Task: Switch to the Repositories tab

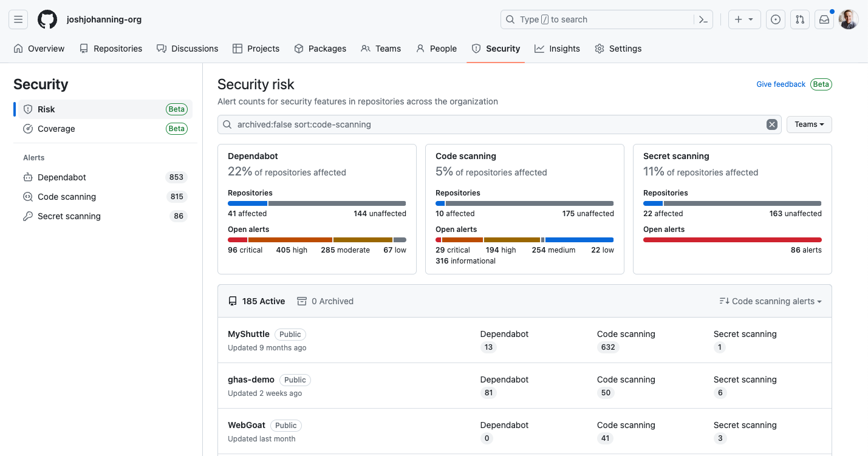Action: pyautogui.click(x=111, y=49)
